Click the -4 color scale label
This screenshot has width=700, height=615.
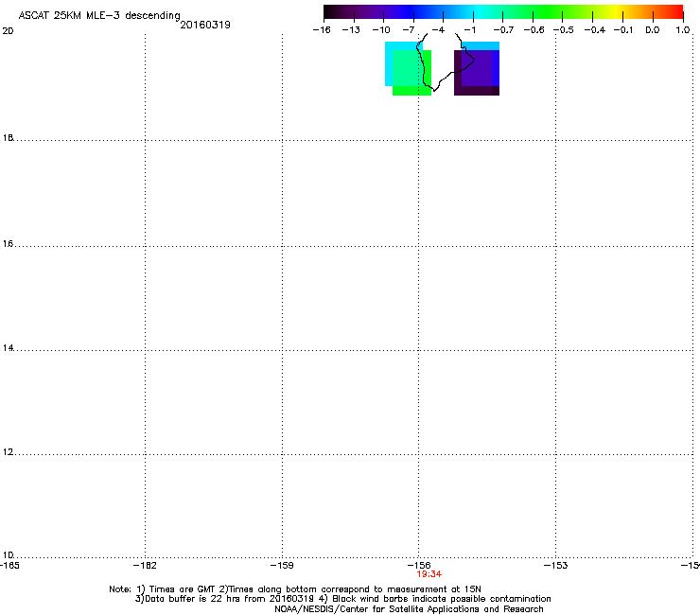(438, 30)
